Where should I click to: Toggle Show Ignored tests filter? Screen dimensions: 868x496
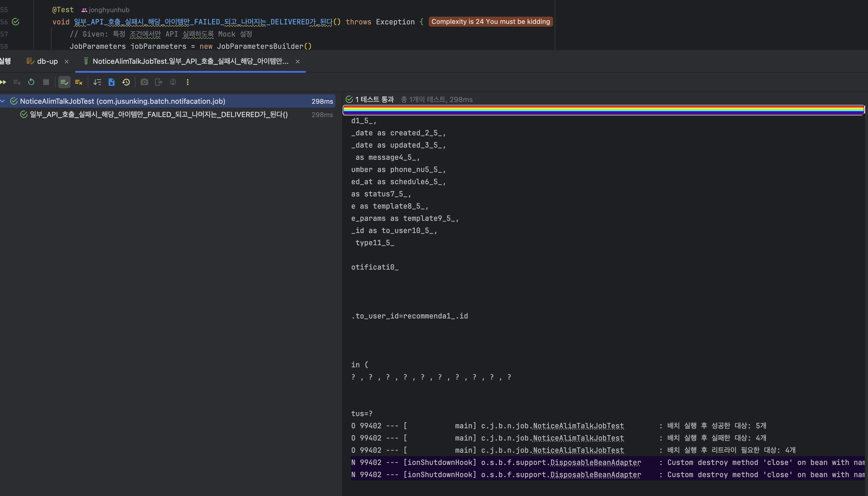coord(79,82)
